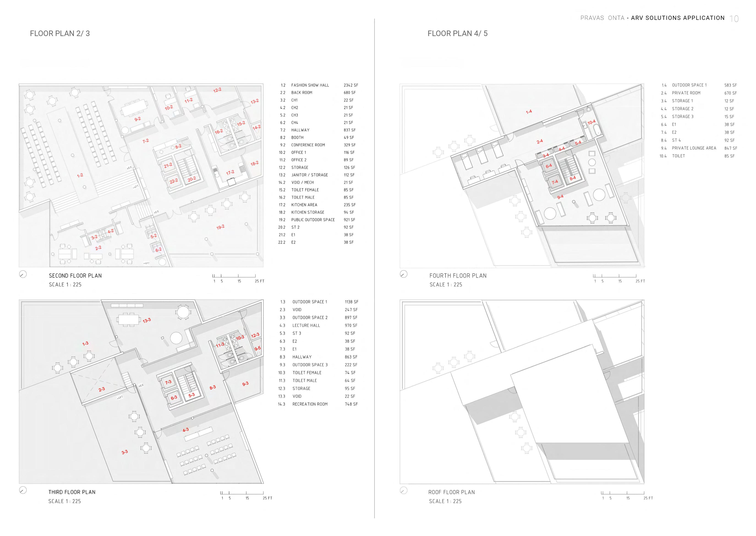Click the red 19-2 outdoor space marker
The width and height of the screenshot is (756, 536).
pyautogui.click(x=220, y=227)
